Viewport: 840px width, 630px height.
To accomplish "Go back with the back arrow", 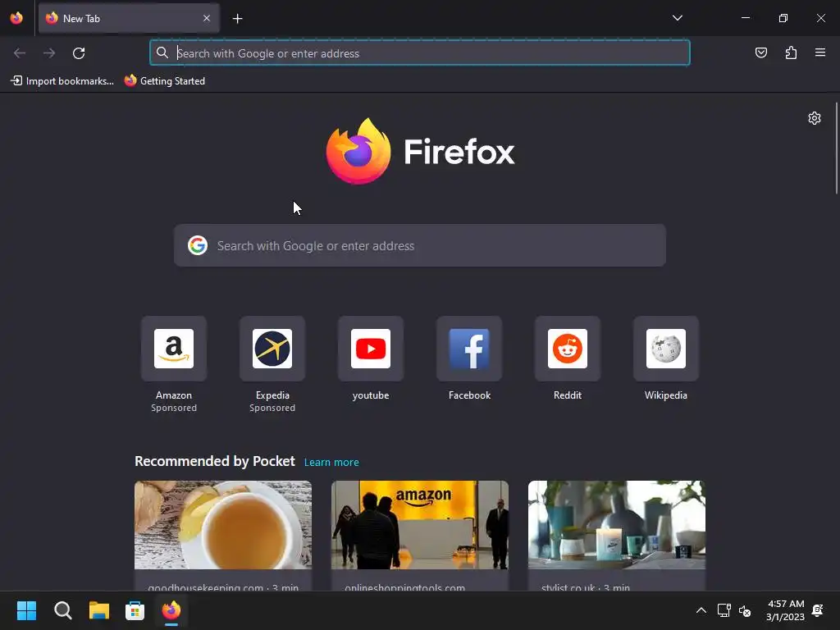I will (x=20, y=53).
